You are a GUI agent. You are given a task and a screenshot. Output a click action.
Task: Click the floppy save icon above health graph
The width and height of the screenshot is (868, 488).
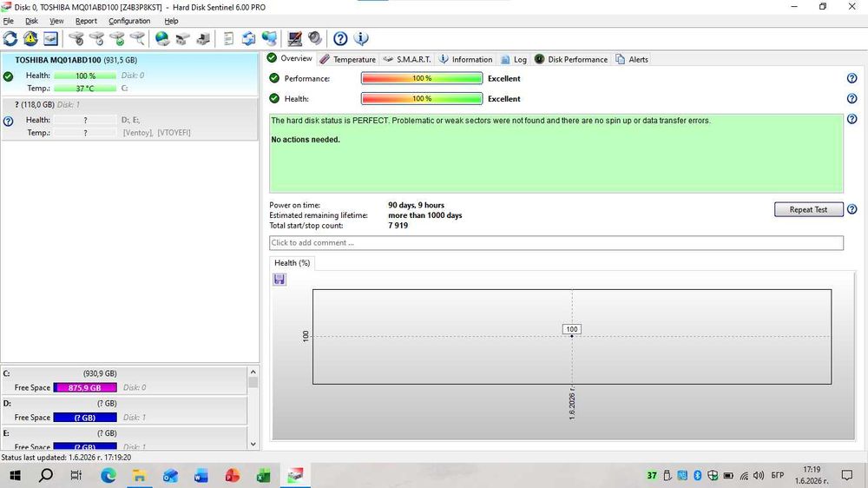pos(279,280)
